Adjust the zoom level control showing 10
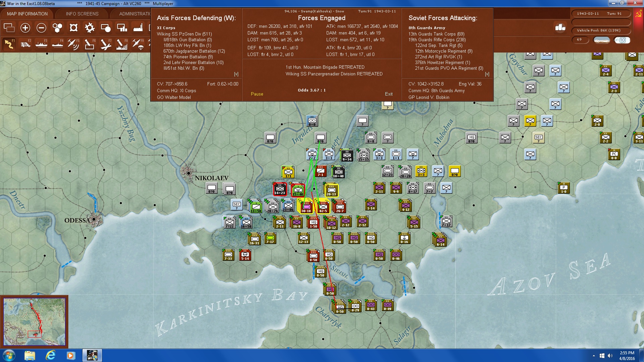Image resolution: width=644 pixels, height=362 pixels. 622,40
